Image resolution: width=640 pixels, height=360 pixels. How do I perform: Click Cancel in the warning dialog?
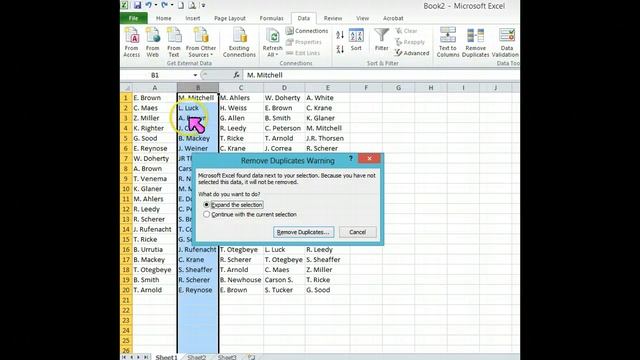click(358, 232)
